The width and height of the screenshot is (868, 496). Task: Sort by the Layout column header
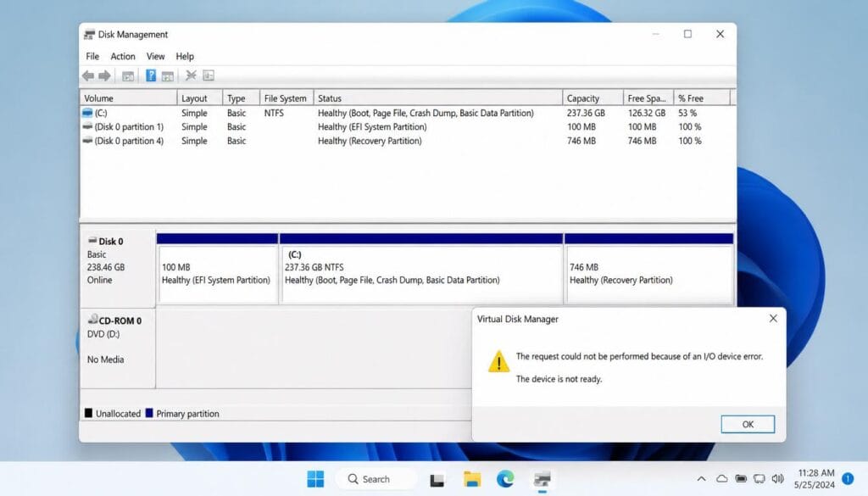click(x=200, y=98)
